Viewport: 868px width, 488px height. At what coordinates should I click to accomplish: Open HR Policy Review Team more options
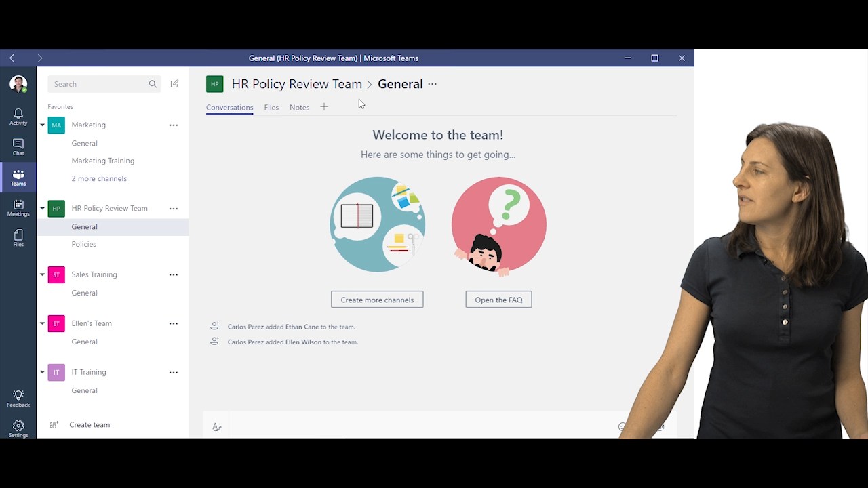[x=174, y=209]
